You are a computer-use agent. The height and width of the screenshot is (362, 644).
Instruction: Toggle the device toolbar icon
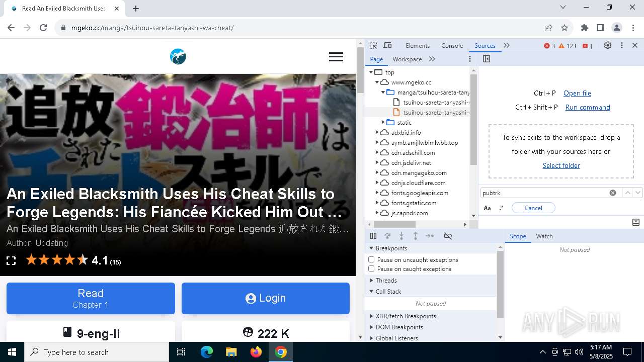pyautogui.click(x=387, y=45)
